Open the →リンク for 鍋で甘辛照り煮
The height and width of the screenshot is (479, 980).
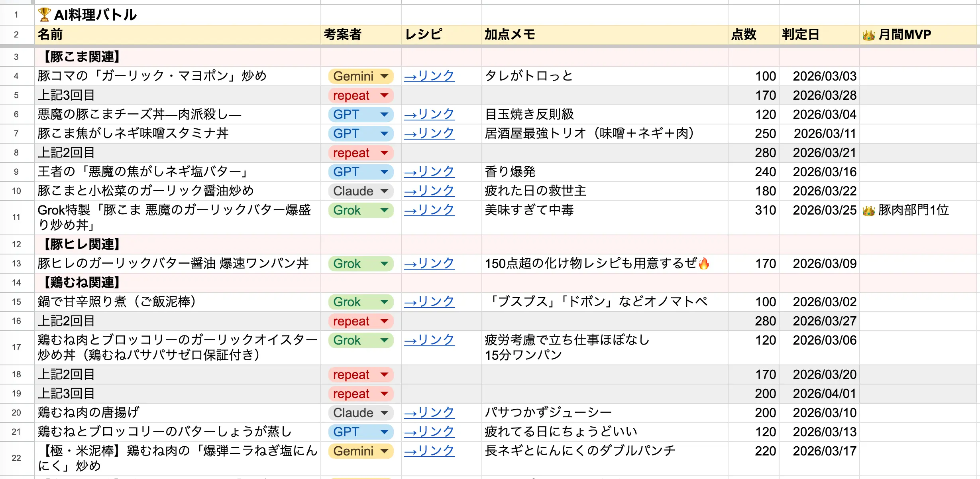pos(428,302)
